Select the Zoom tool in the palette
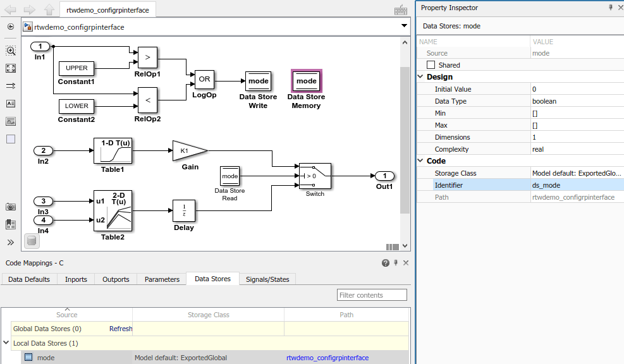This screenshot has height=364, width=624. [10, 51]
